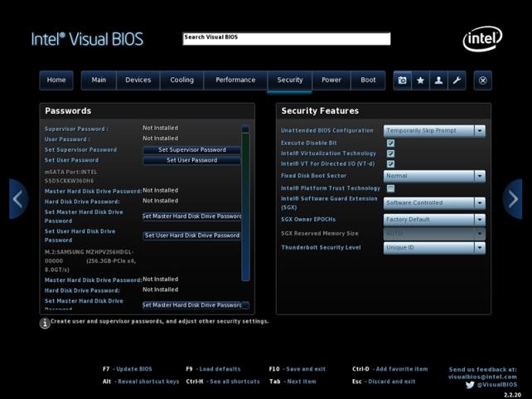The height and width of the screenshot is (399, 532).
Task: Go to previous page with left arrow
Action: tap(17, 199)
